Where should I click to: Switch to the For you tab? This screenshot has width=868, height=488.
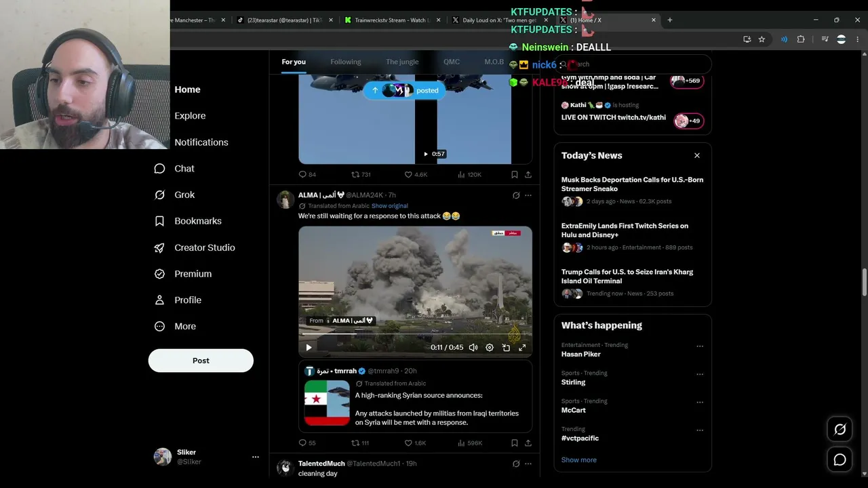pos(294,62)
